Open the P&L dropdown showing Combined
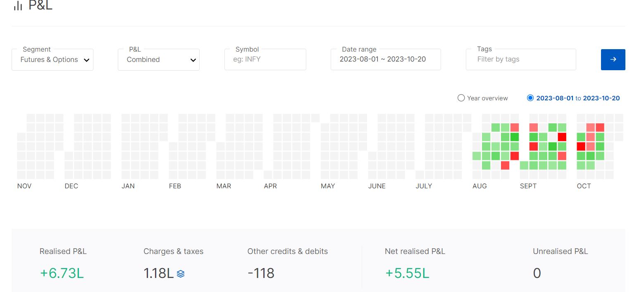The height and width of the screenshot is (292, 644). tap(159, 59)
